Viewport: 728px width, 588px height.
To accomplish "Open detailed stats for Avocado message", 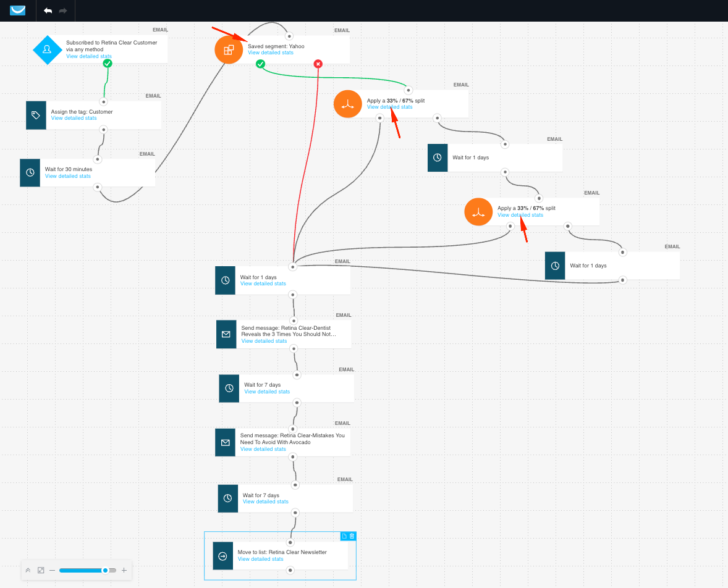I will point(263,449).
